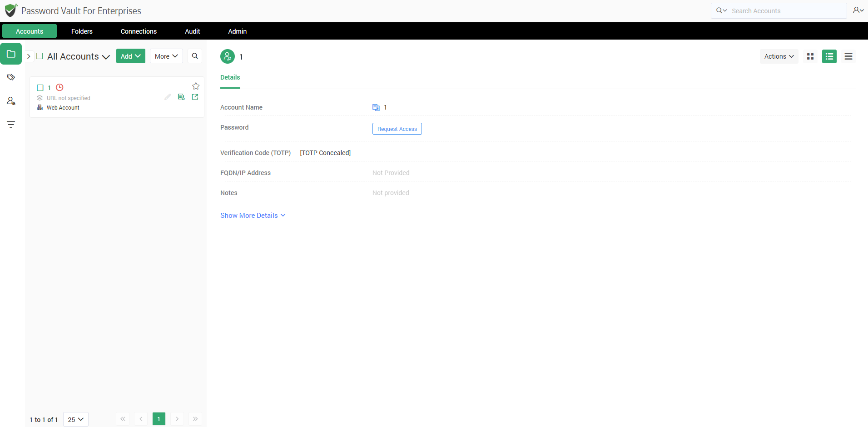This screenshot has height=427, width=868.
Task: Open the Folders tab
Action: coord(82,31)
